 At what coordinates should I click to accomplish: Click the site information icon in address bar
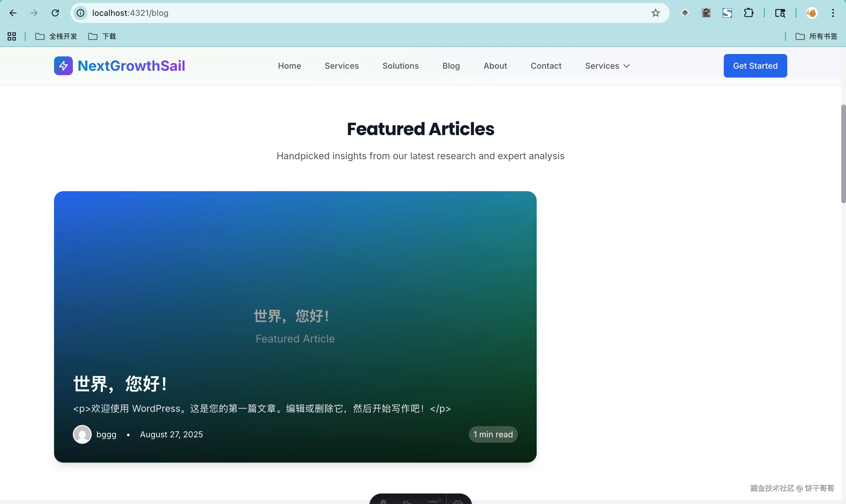click(x=80, y=13)
